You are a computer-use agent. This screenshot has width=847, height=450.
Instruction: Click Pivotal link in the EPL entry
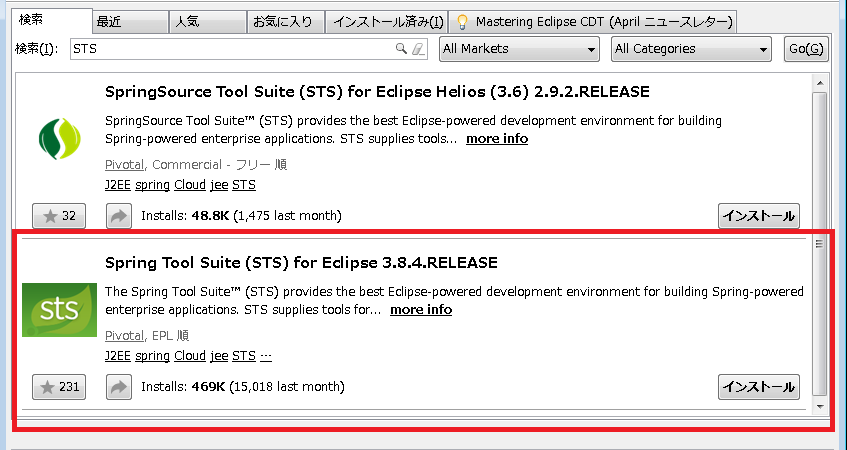pos(125,335)
